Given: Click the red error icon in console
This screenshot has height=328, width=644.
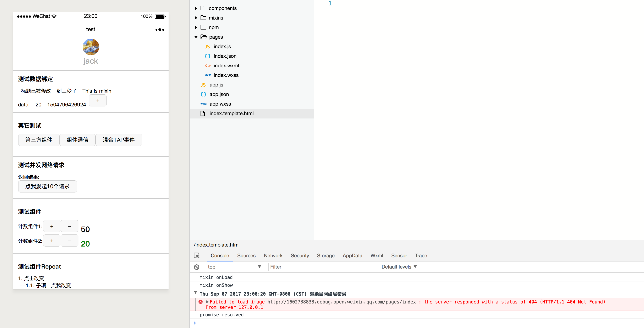Looking at the screenshot, I should 201,302.
